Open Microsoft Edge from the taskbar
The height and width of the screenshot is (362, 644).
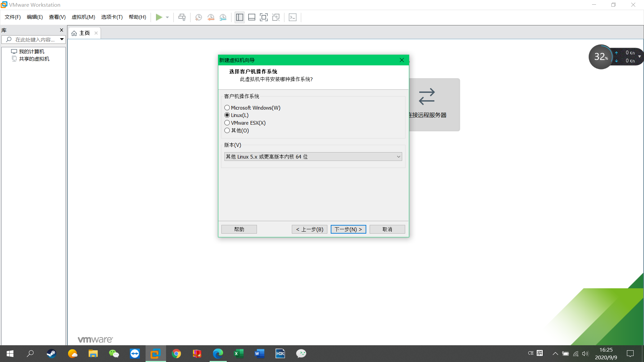pyautogui.click(x=218, y=353)
